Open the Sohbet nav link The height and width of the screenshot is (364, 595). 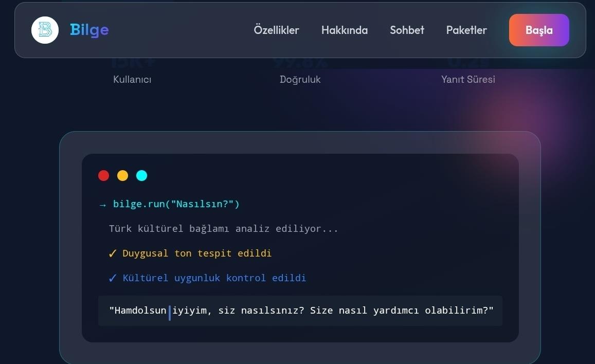[407, 30]
